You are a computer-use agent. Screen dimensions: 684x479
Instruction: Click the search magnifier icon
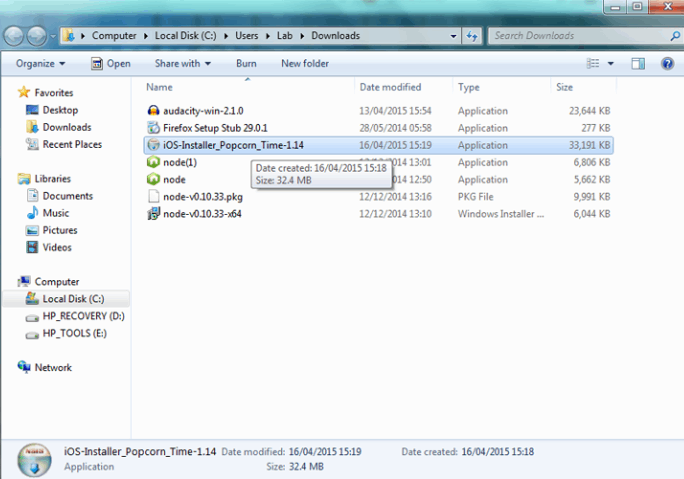(675, 36)
